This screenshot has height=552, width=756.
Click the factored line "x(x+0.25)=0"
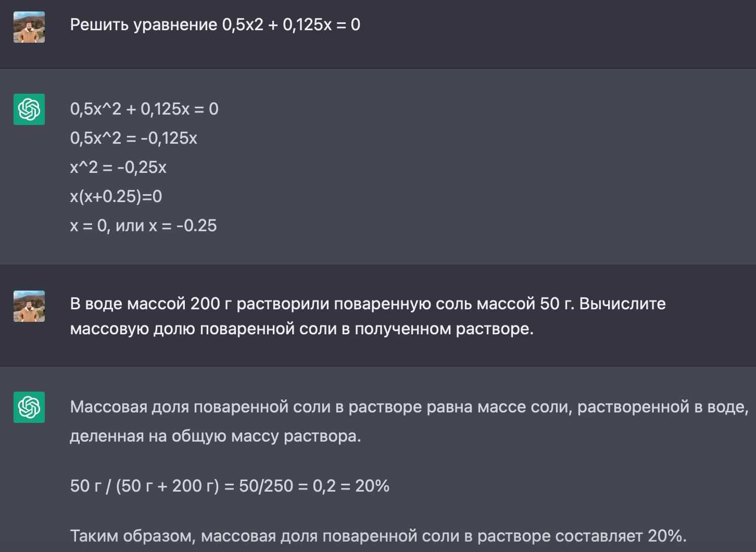click(x=116, y=196)
